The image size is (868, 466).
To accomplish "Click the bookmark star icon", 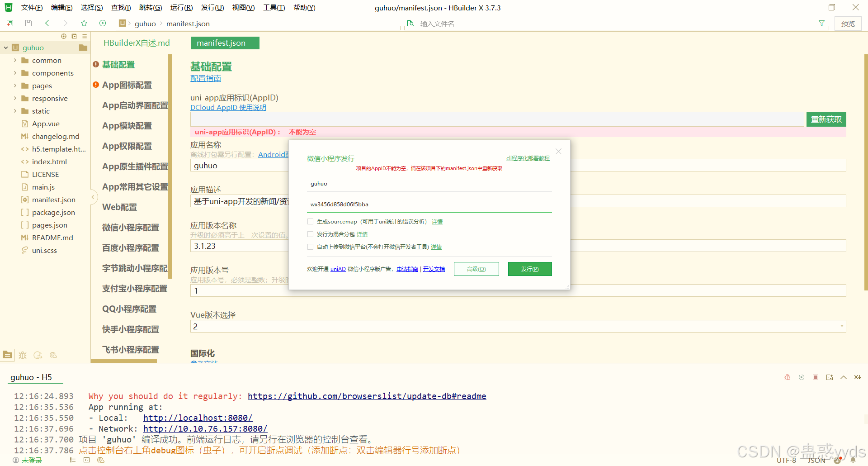I will pos(84,23).
